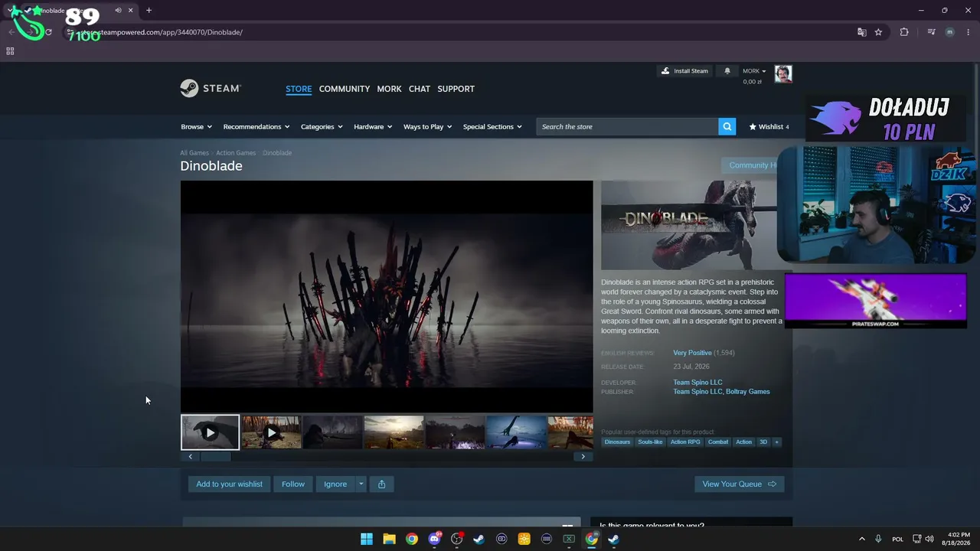Open the browser extensions puzzle icon

point(904,32)
